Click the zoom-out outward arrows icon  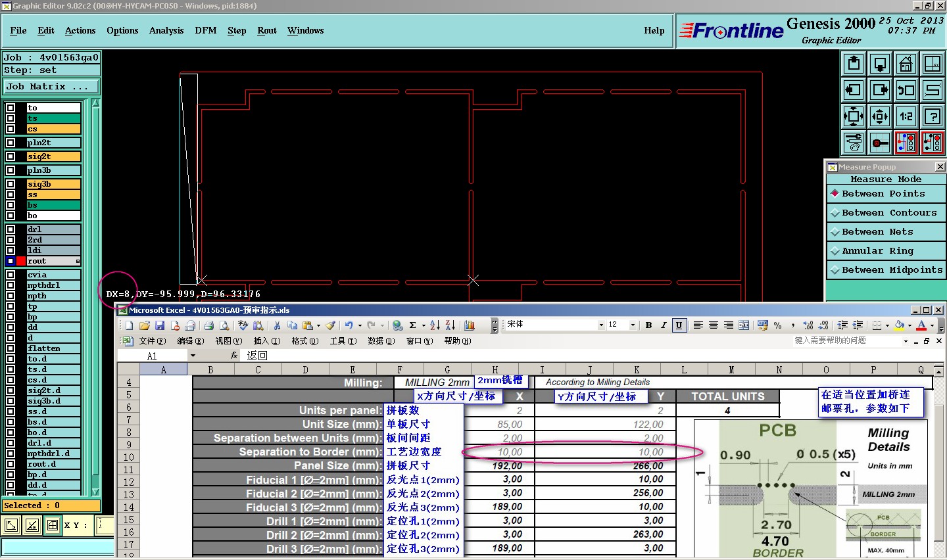[x=880, y=116]
